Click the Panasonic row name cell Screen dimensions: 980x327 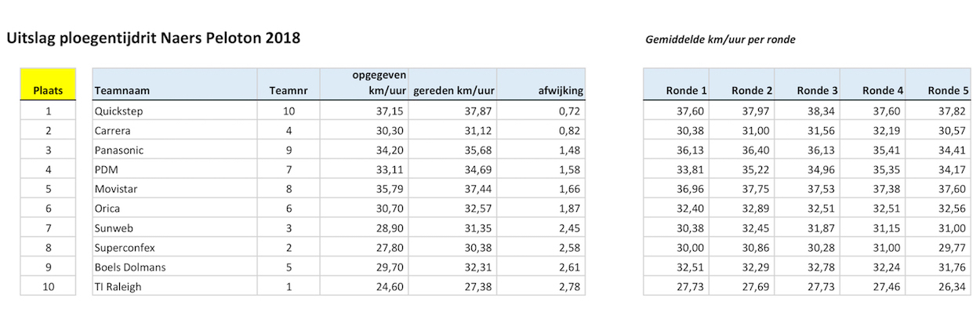pos(175,151)
